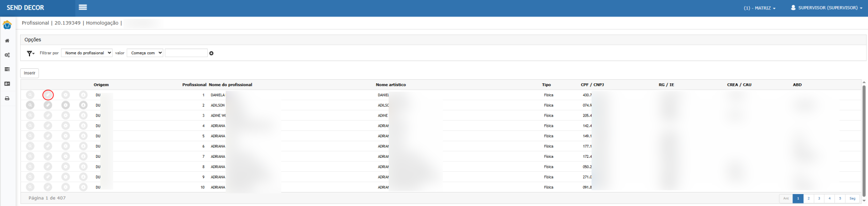This screenshot has height=206, width=868.
Task: Open the funnel filter options dropdown
Action: 30,53
